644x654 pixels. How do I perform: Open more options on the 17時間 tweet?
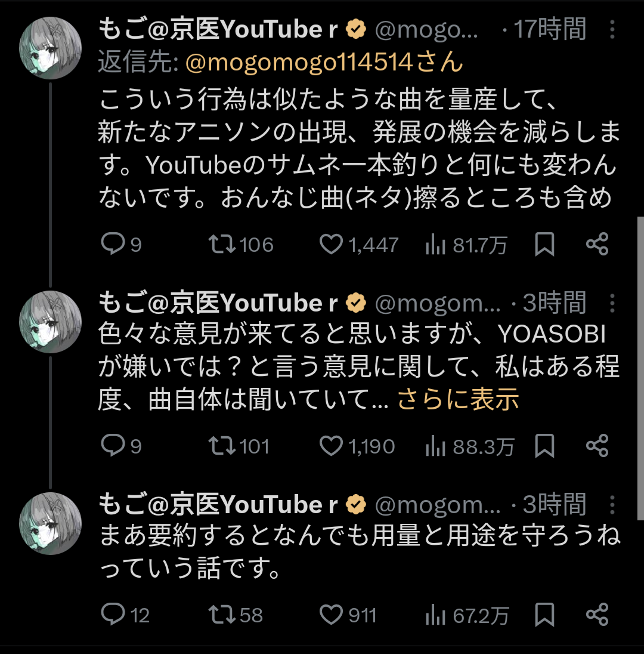[x=612, y=30]
